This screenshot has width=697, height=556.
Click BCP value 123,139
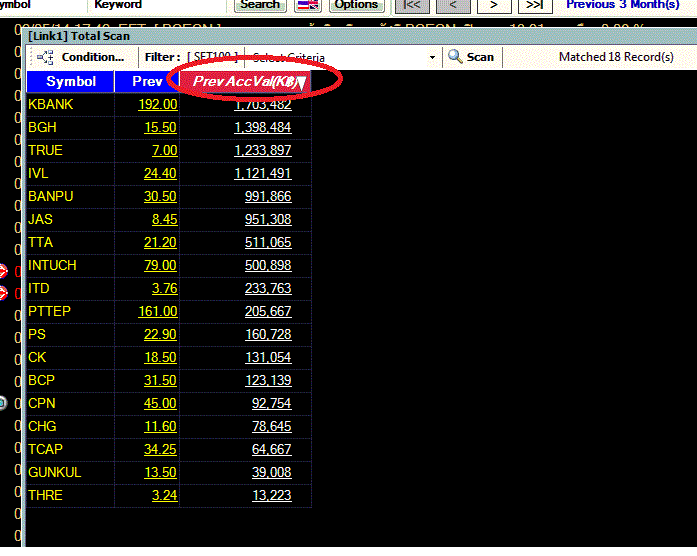point(268,380)
